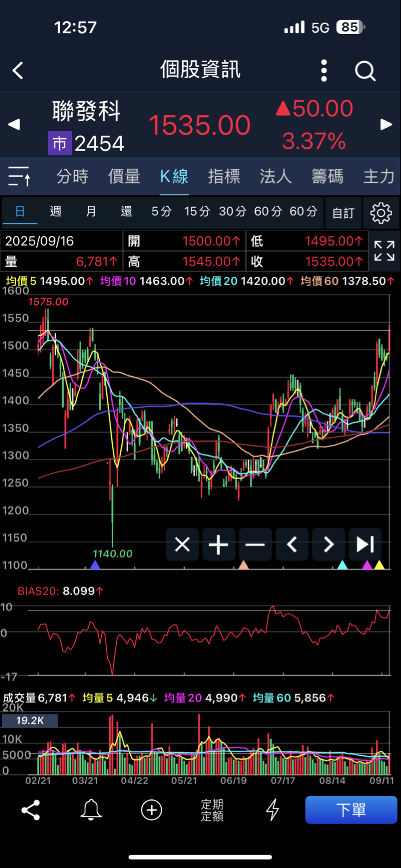Open price alert bell icon
This screenshot has height=868, width=401.
point(91,810)
